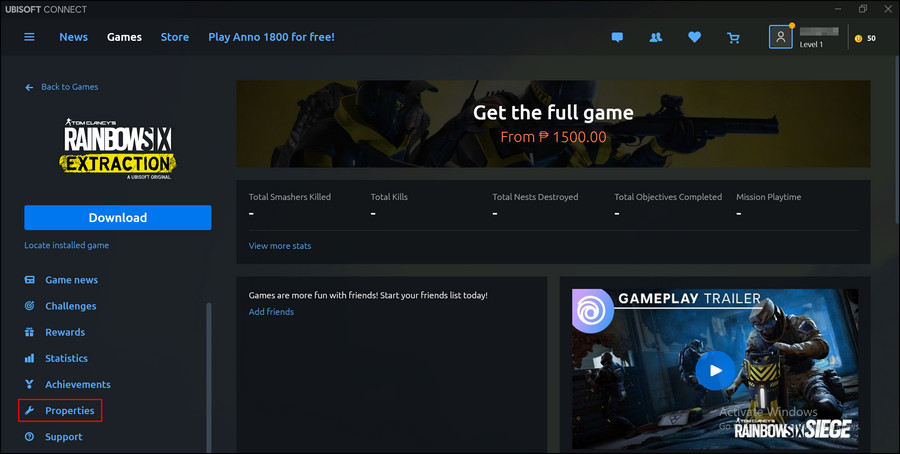Click the From ₱ 1500.00 price text
The height and width of the screenshot is (454, 900).
pos(553,137)
